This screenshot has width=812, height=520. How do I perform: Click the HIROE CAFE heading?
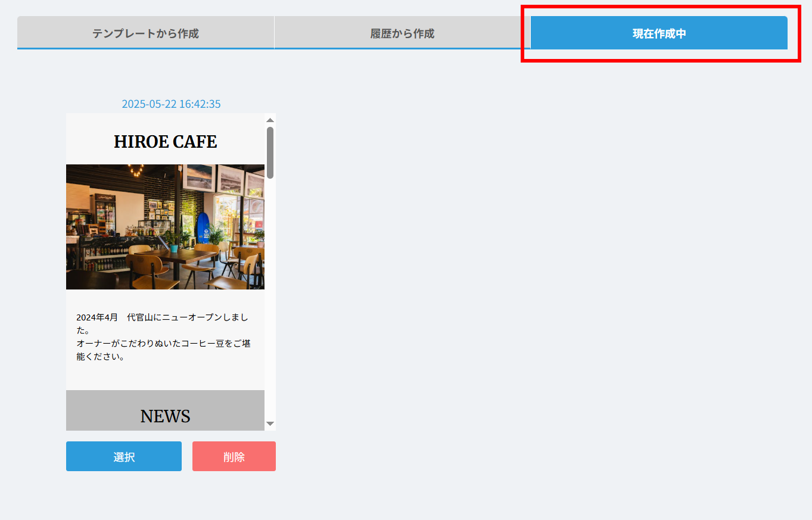165,142
